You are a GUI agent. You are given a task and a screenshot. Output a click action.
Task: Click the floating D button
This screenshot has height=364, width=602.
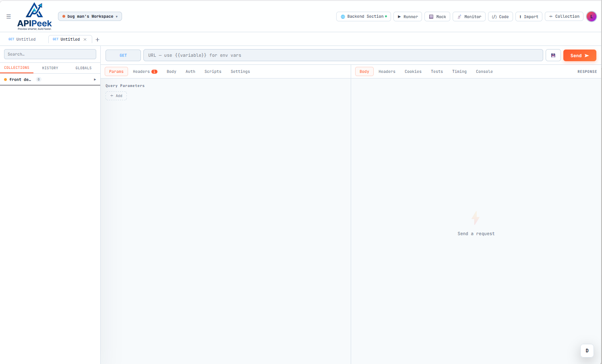point(587,351)
